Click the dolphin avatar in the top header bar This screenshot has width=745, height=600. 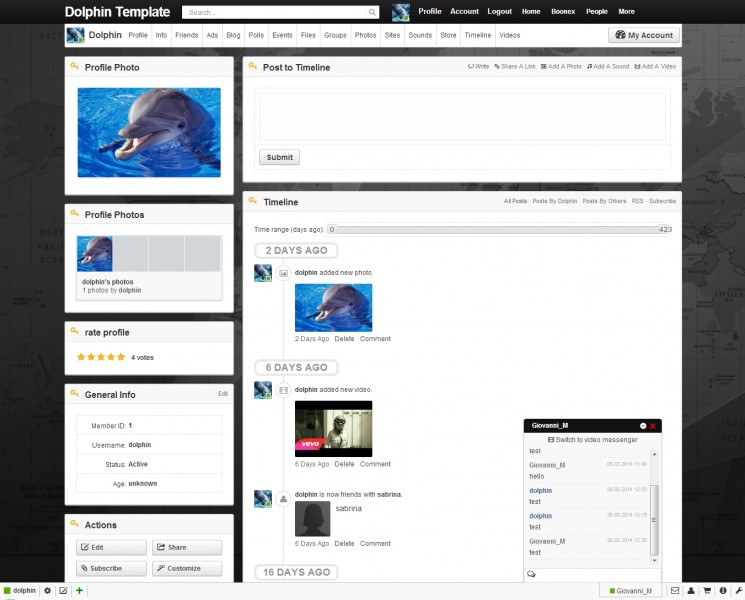coord(401,12)
